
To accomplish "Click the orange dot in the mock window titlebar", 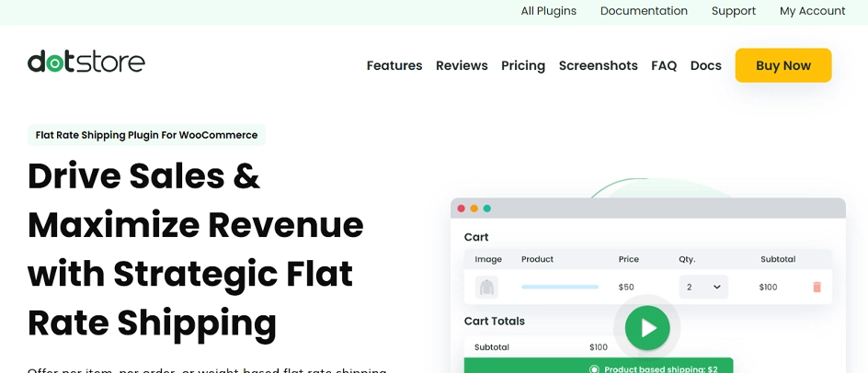I will pos(474,209).
